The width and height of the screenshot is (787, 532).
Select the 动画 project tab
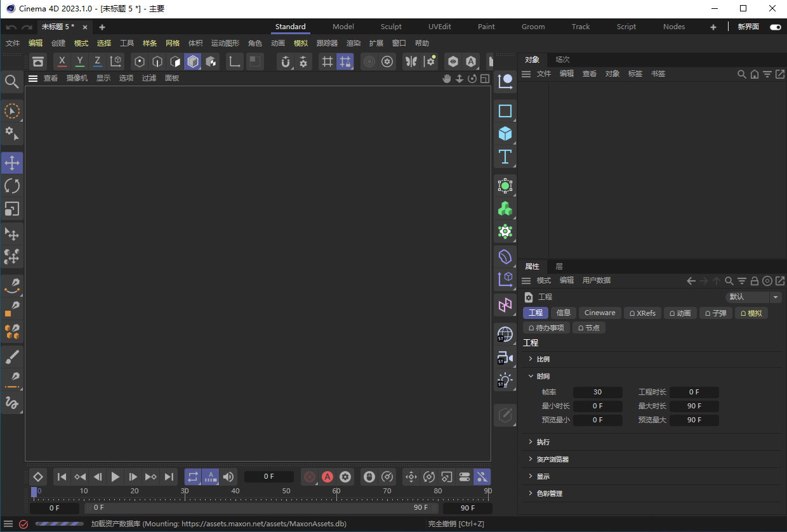point(680,313)
